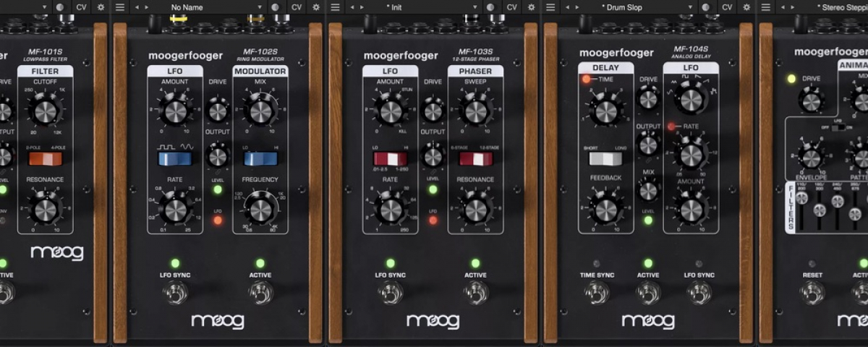Toggle LFO SYNC footswitch on MF-104S
Screen dimensions: 868x347
pos(699,293)
